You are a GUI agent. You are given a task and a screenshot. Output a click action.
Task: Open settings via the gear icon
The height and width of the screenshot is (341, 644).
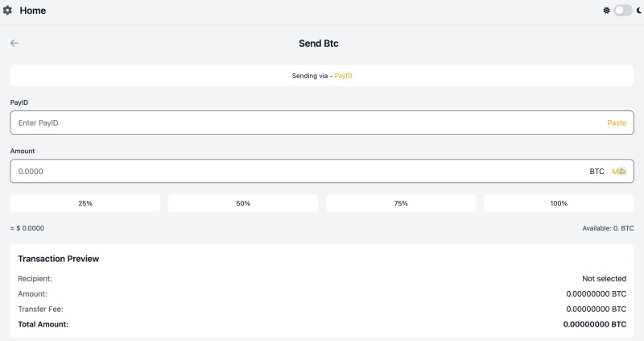pyautogui.click(x=8, y=10)
